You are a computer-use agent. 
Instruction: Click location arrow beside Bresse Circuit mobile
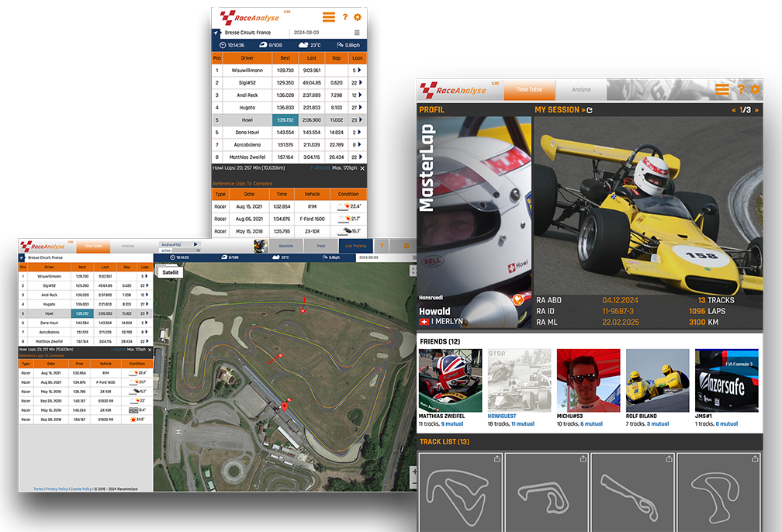coord(216,33)
